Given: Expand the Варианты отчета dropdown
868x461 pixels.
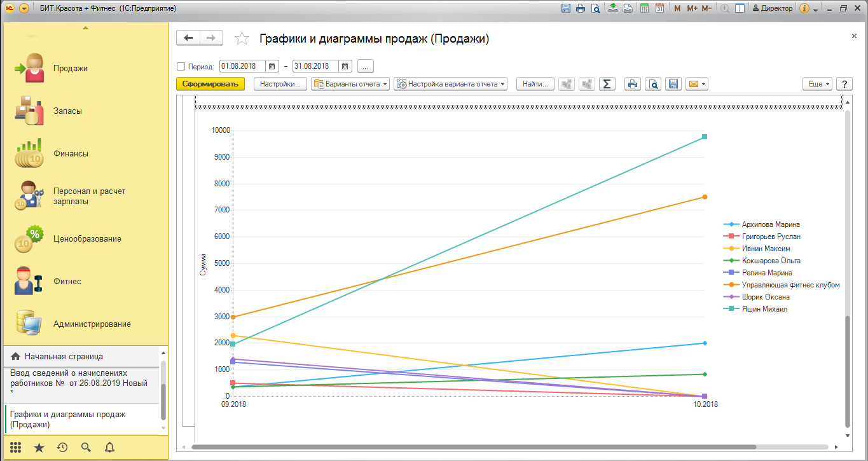Looking at the screenshot, I should (x=350, y=84).
